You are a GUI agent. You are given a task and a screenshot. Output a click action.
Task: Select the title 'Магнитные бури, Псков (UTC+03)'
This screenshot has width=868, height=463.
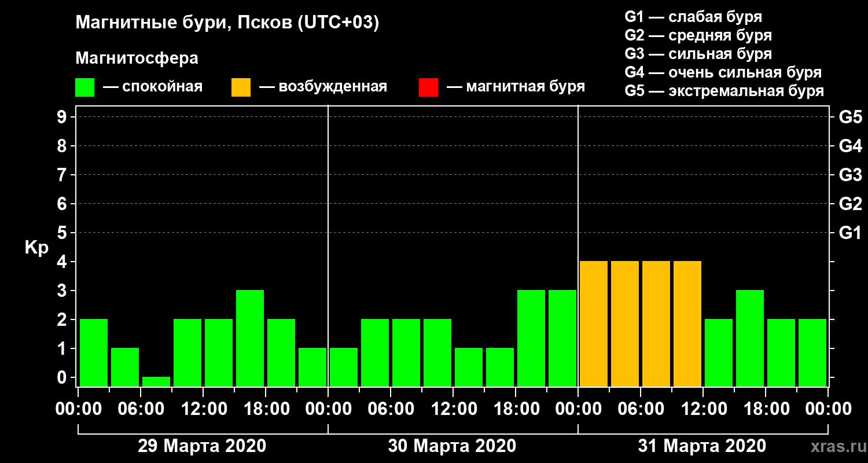pyautogui.click(x=227, y=23)
